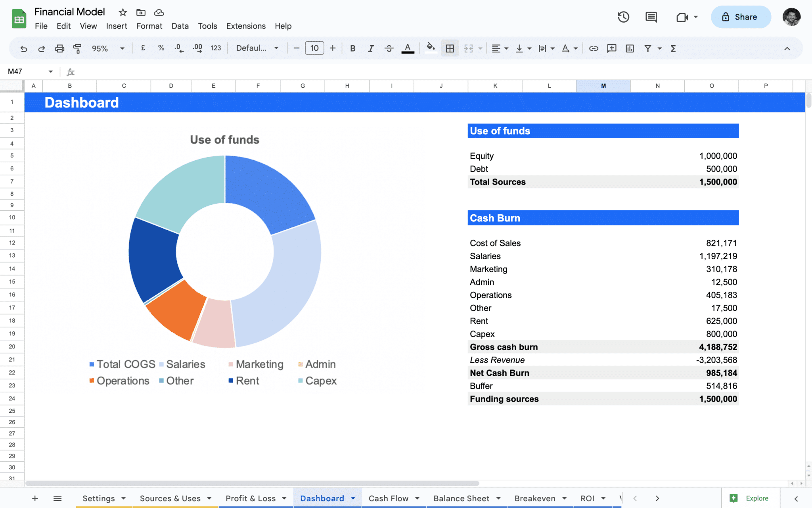Screen dimensions: 812x508
Task: Click the paint format roller icon
Action: coord(77,48)
